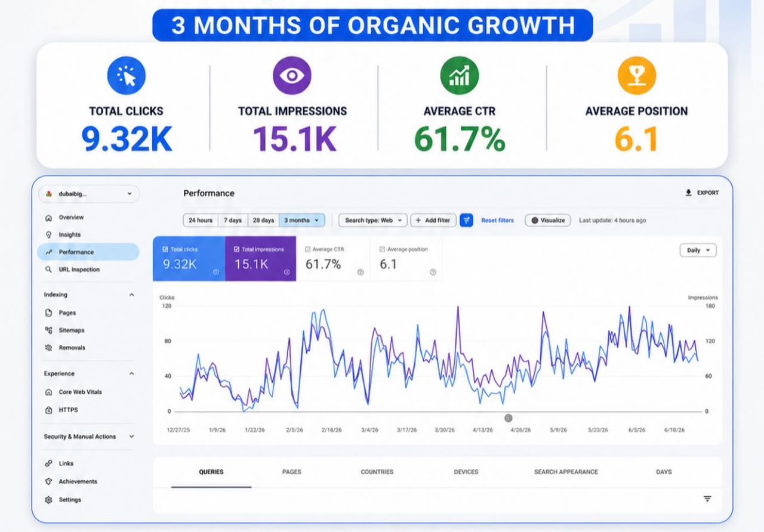
Task: Open the Daily granularity dropdown
Action: coord(698,250)
